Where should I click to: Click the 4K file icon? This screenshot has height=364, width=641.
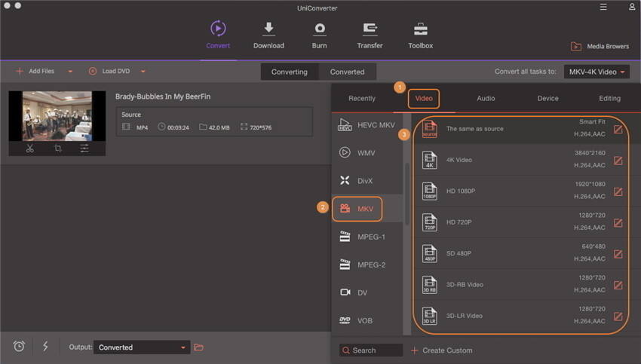429,160
